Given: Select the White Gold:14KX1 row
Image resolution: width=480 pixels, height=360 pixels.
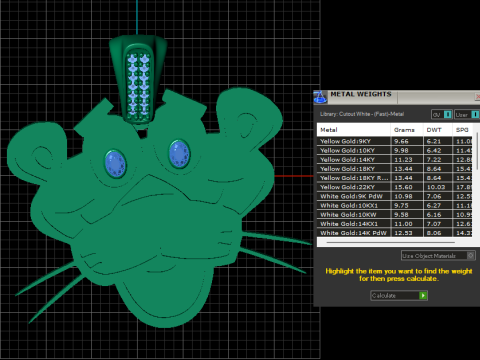Looking at the screenshot, I should coord(395,224).
